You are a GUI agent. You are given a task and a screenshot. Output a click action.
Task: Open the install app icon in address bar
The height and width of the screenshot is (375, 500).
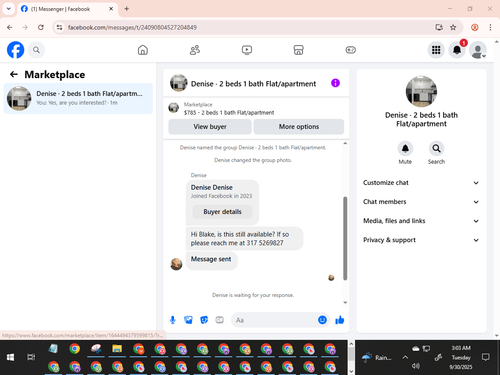[x=439, y=27]
